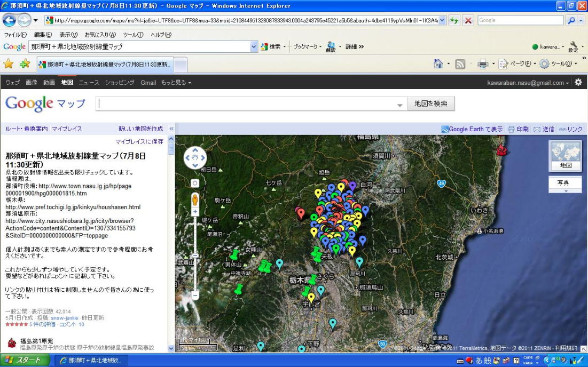Click the 福島第1原発 icon in sidebar list
588x367 pixels.
tap(12, 342)
